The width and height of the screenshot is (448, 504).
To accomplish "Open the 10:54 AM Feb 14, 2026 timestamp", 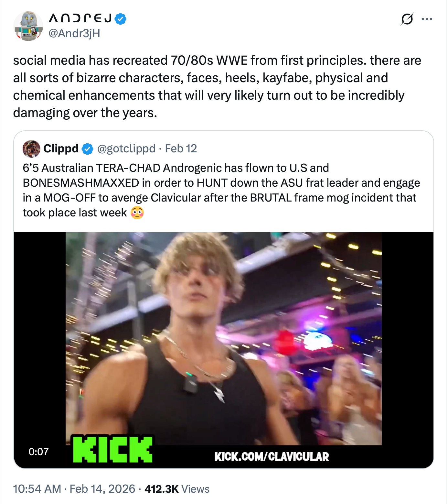I will pos(74,489).
